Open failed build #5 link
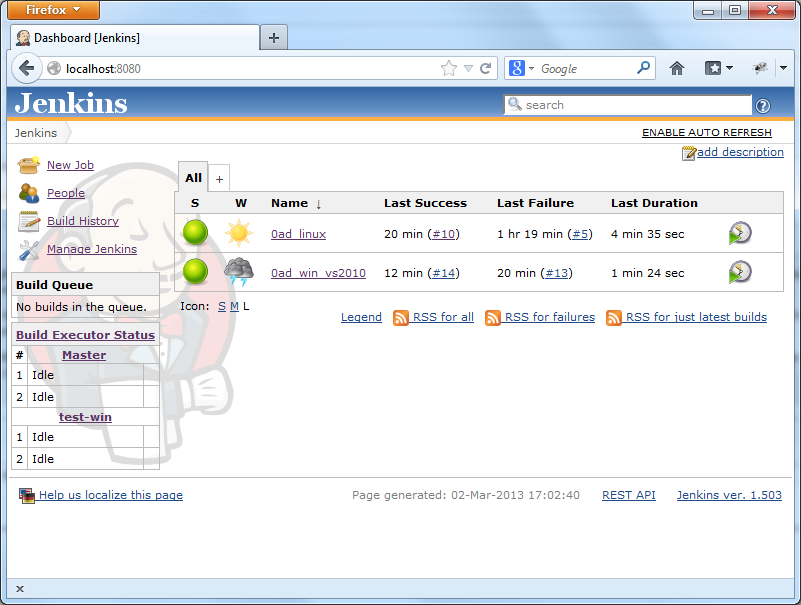 (x=580, y=234)
